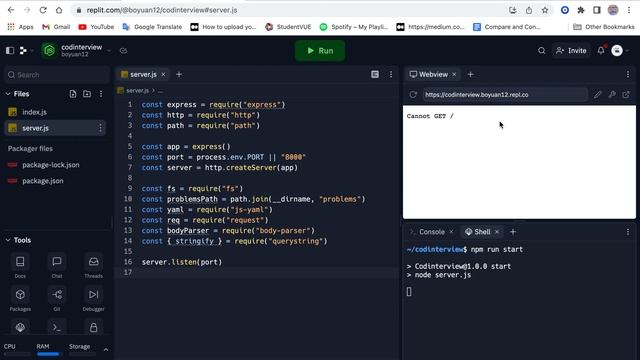Click the server.js breadcrumb
The image size is (640, 360).
click(137, 91)
